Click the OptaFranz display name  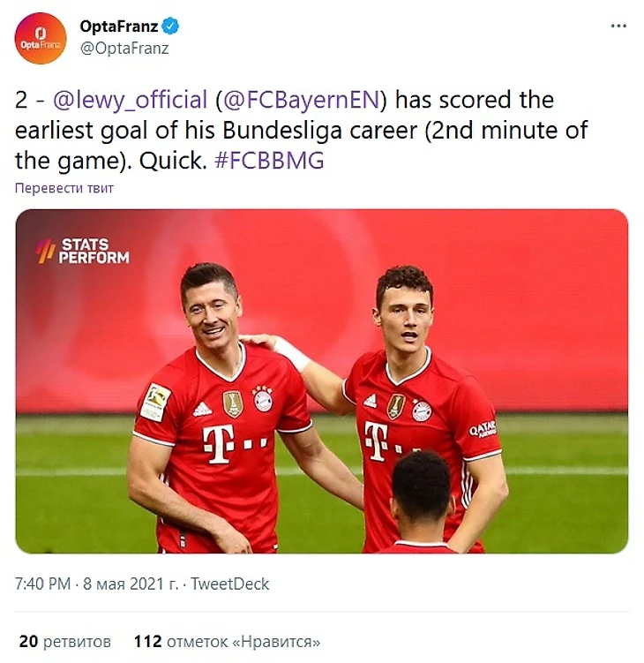(x=119, y=26)
